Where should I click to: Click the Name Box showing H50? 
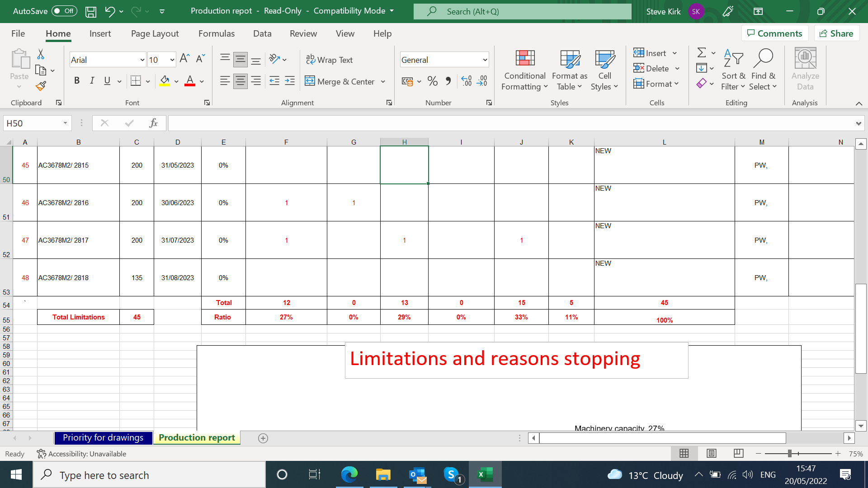pos(33,123)
